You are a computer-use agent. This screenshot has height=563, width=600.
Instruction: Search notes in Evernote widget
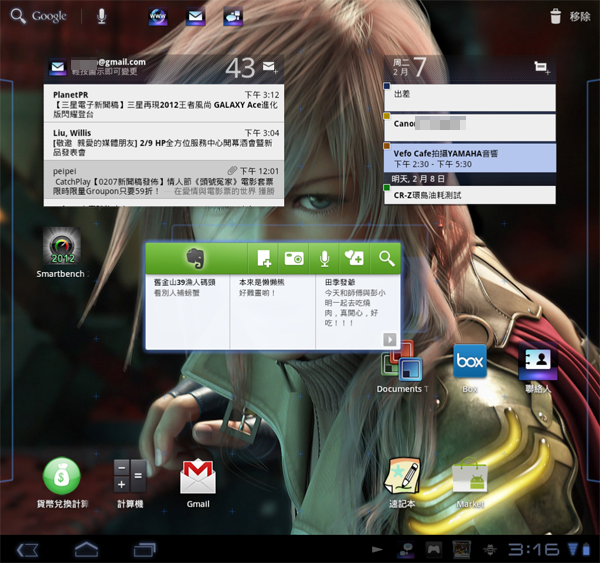click(386, 258)
